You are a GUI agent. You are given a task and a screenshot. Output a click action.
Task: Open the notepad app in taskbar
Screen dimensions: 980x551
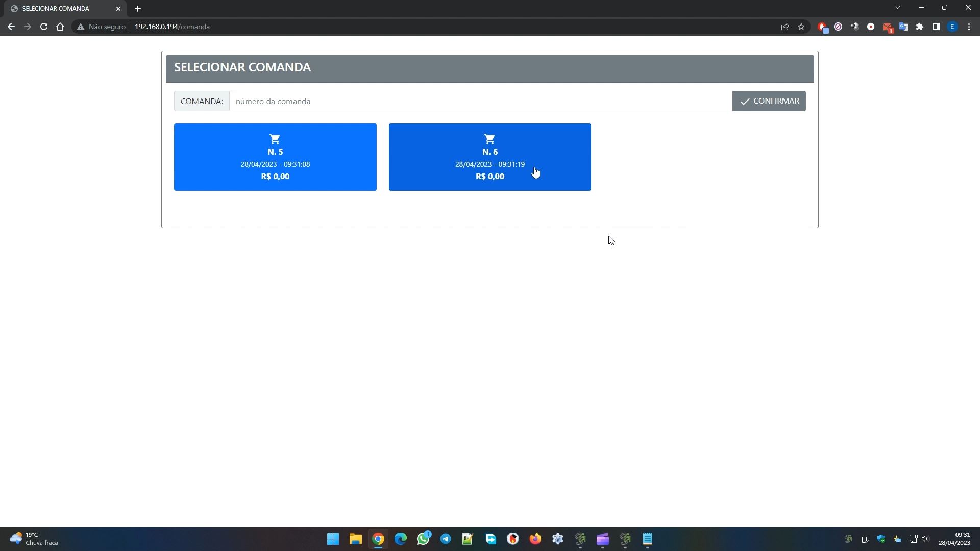click(x=647, y=539)
